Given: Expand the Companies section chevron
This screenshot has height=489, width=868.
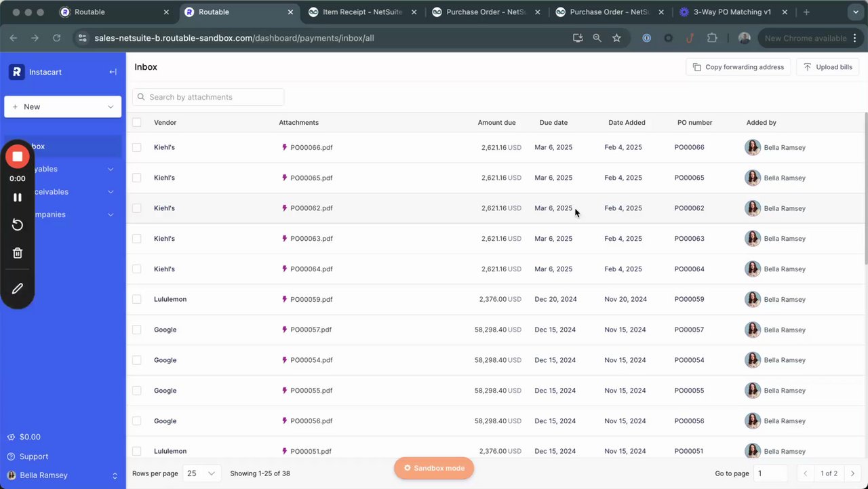Looking at the screenshot, I should point(111,214).
